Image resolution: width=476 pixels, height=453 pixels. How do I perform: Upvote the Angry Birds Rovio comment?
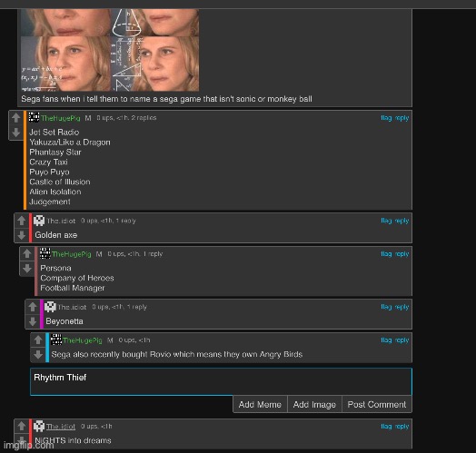click(x=38, y=340)
